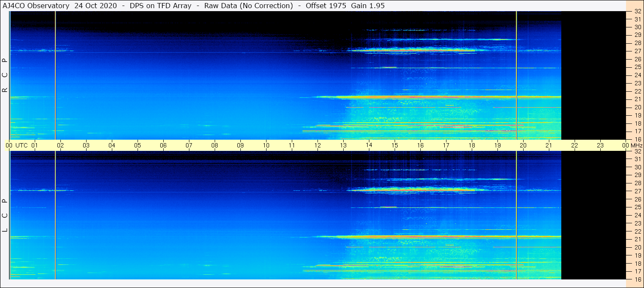Click bright 21 MHz band in RCP spectrogram

[428, 97]
